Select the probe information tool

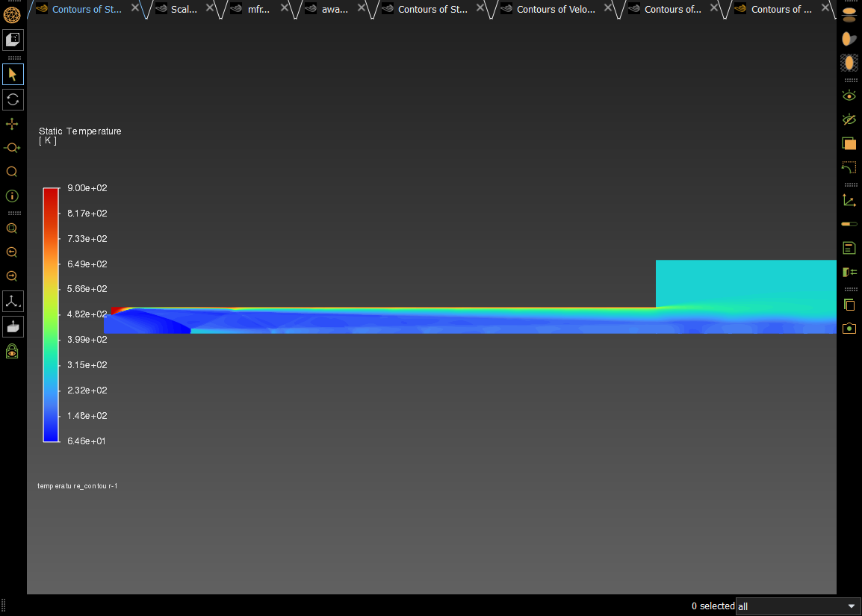coord(12,196)
